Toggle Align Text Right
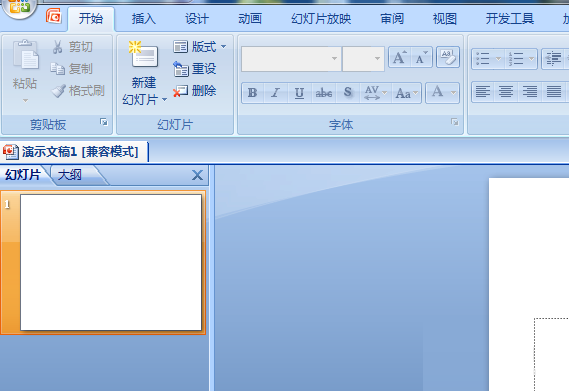The width and height of the screenshot is (569, 391). pyautogui.click(x=530, y=91)
